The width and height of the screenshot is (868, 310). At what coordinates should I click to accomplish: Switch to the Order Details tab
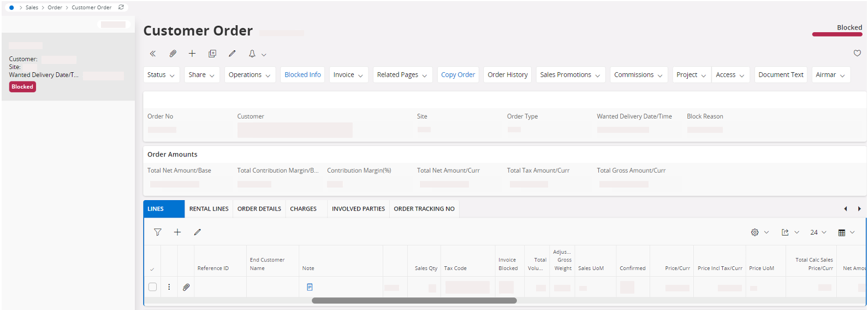tap(259, 209)
